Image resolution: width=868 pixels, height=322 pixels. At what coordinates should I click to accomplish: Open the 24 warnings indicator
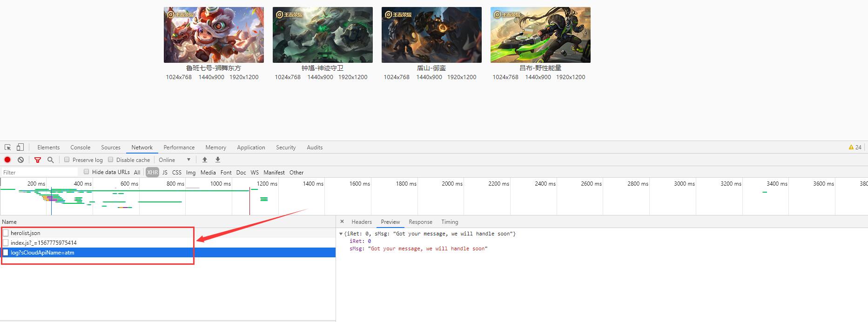(855, 147)
